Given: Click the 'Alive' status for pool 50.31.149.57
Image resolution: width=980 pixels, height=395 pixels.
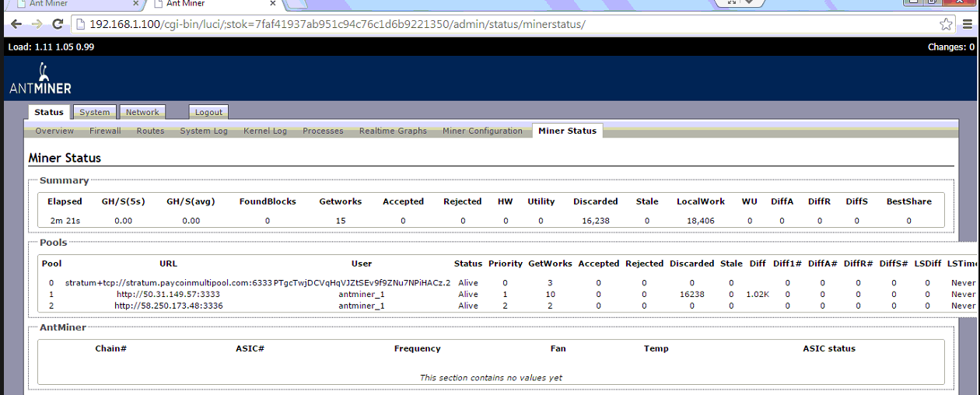Looking at the screenshot, I should (468, 295).
